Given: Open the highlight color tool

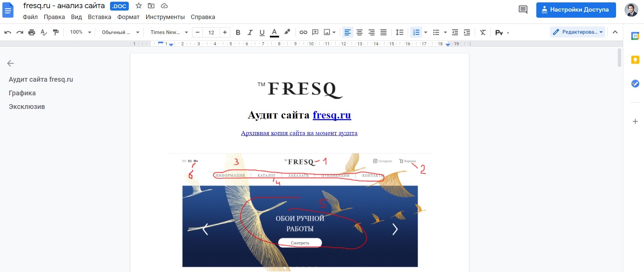Looking at the screenshot, I should pos(287,32).
